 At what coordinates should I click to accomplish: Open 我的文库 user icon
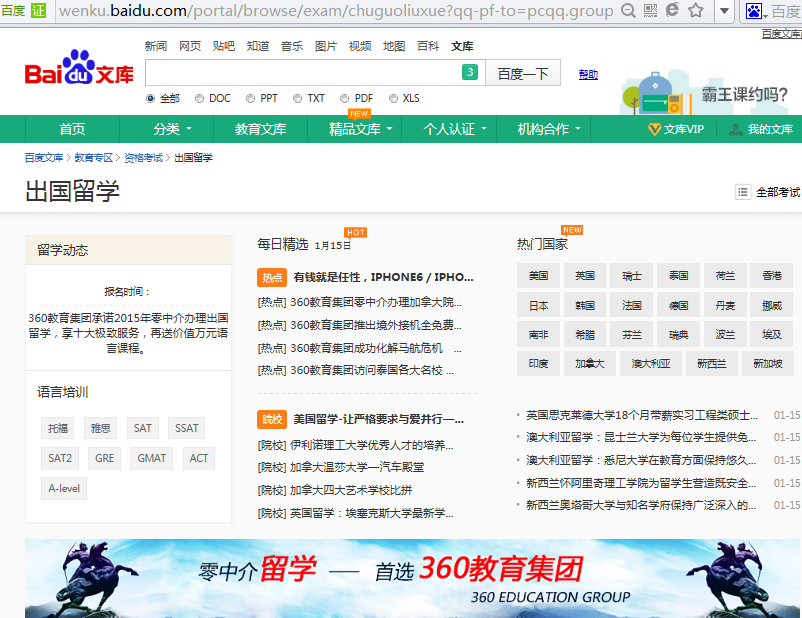point(761,129)
